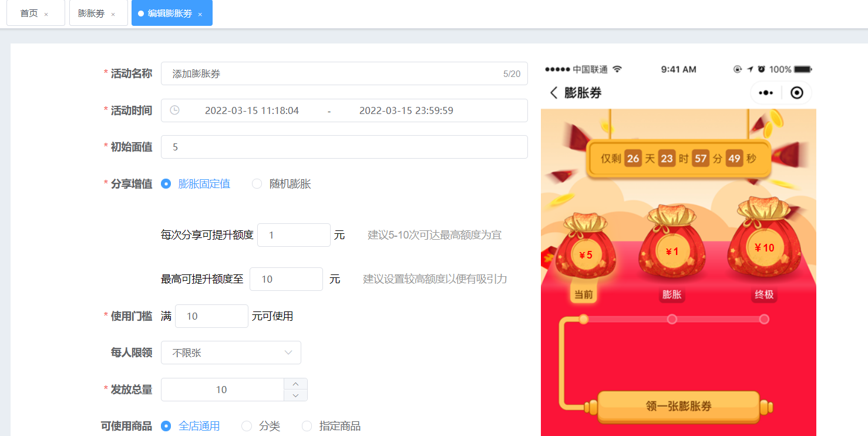Click the 5/20 character counter
868x436 pixels.
tap(512, 74)
